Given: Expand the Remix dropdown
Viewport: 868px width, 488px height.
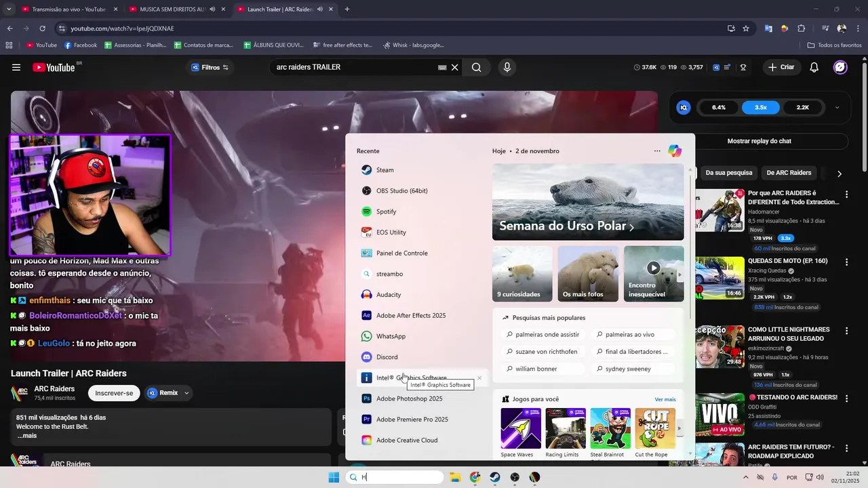Looking at the screenshot, I should (186, 393).
